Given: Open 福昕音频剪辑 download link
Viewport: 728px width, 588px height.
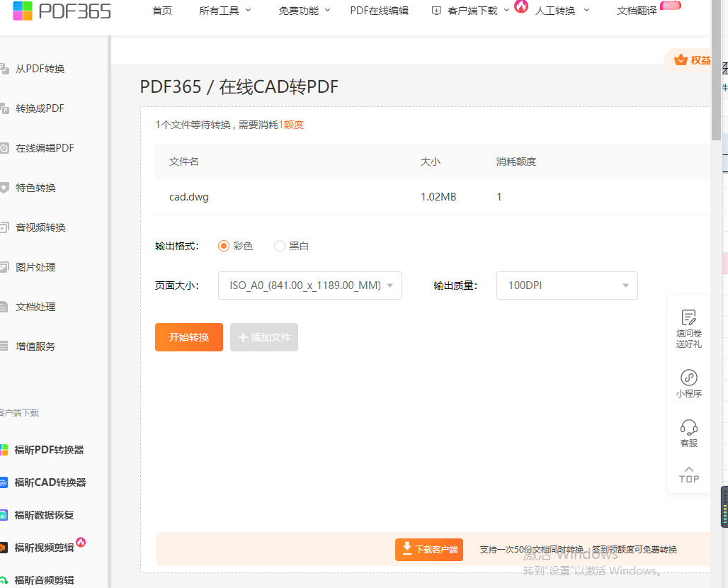Looking at the screenshot, I should coord(44,581).
